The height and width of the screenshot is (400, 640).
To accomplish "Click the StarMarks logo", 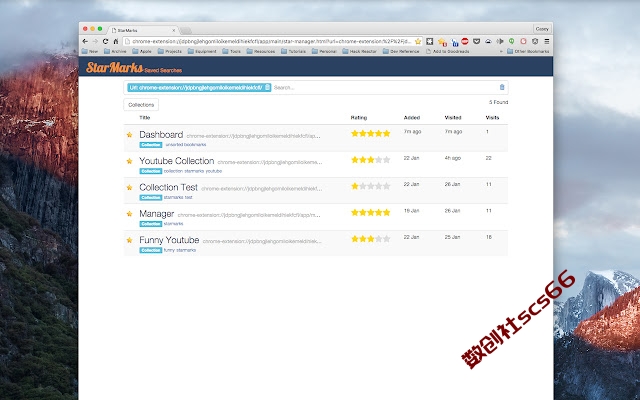I will pos(114,67).
